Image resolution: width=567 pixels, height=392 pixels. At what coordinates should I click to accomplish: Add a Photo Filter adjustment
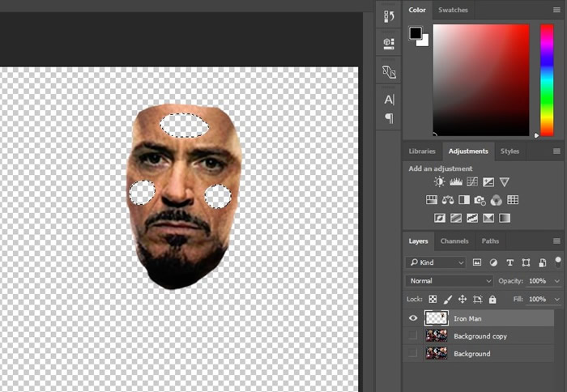pos(480,200)
